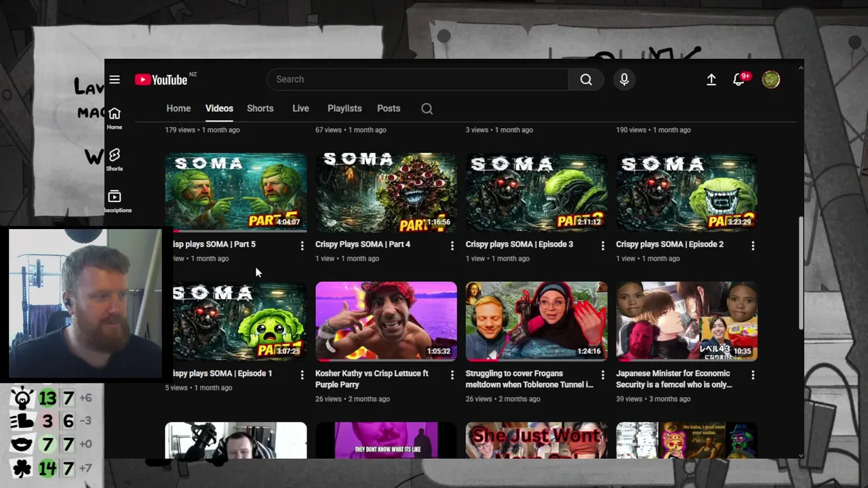
Task: Open the YouTube hamburger guide menu
Action: click(115, 79)
